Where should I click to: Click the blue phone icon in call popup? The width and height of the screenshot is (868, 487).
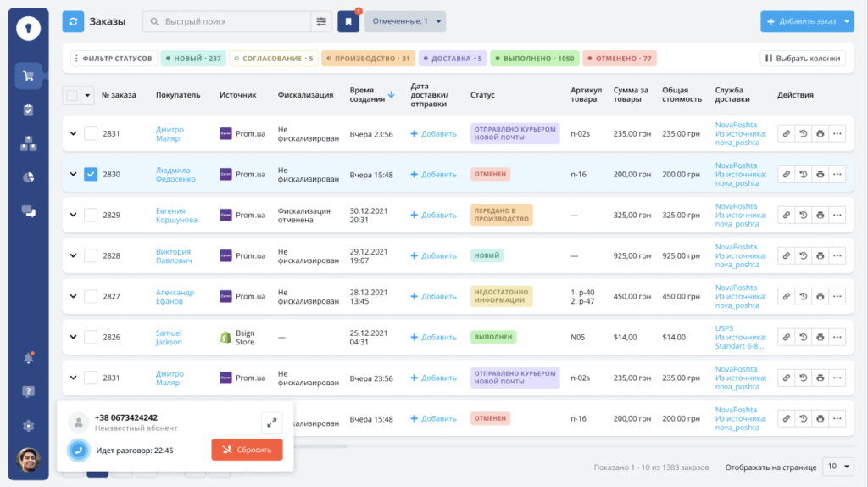[79, 450]
